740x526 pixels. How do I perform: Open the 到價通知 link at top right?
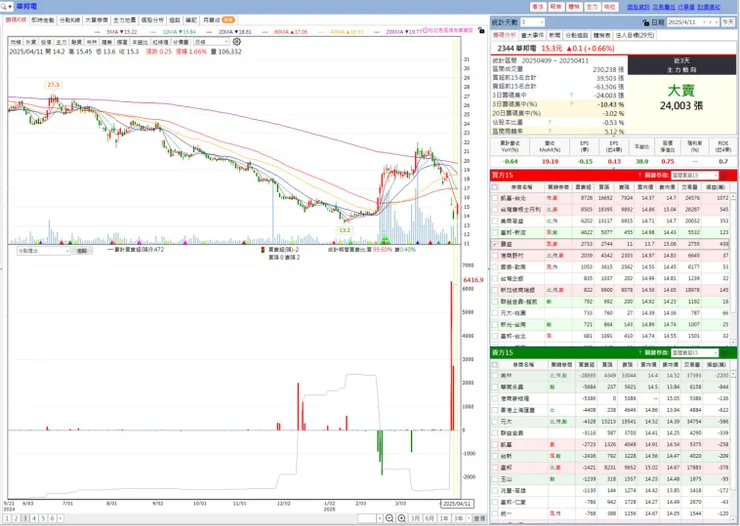click(709, 7)
